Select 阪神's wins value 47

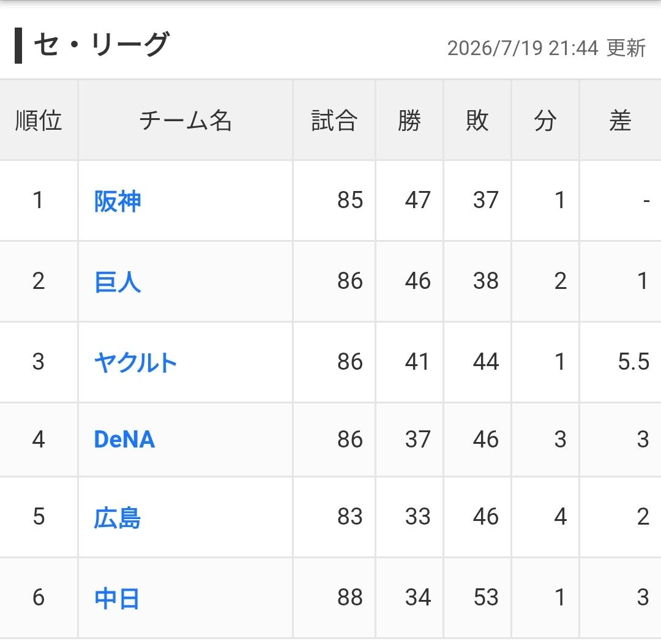[418, 200]
